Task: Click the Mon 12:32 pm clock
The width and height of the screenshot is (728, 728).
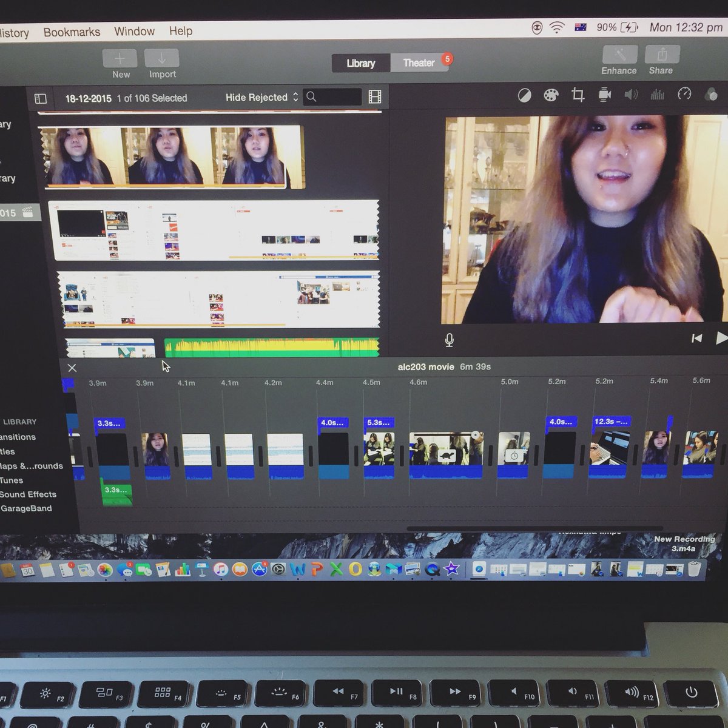Action: 686,27
